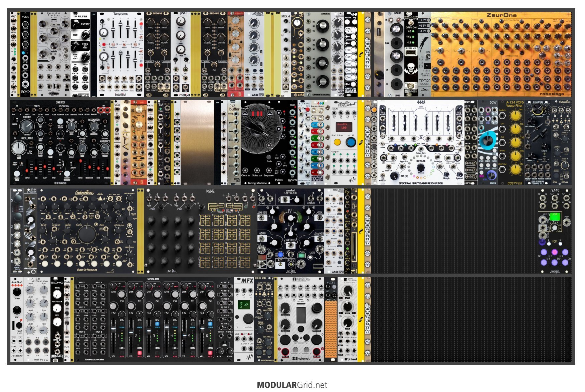
Task: Select the Pamela's PRO Workout module
Action: coord(344,142)
